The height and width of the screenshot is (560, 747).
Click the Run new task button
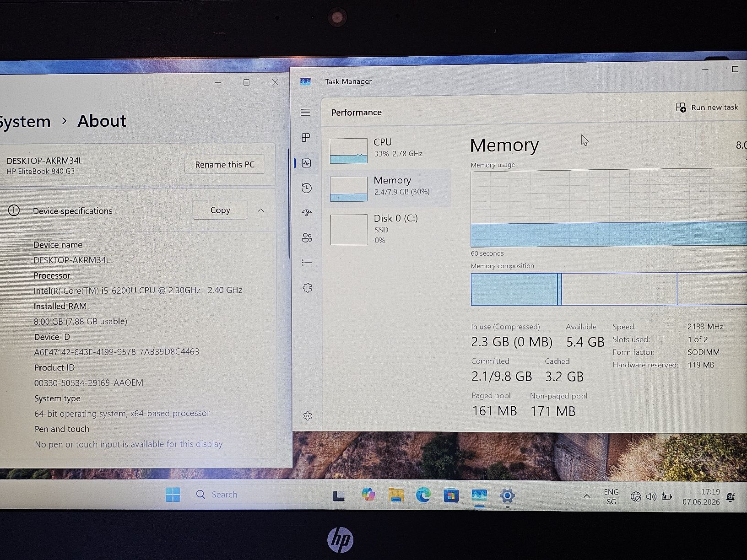click(707, 108)
